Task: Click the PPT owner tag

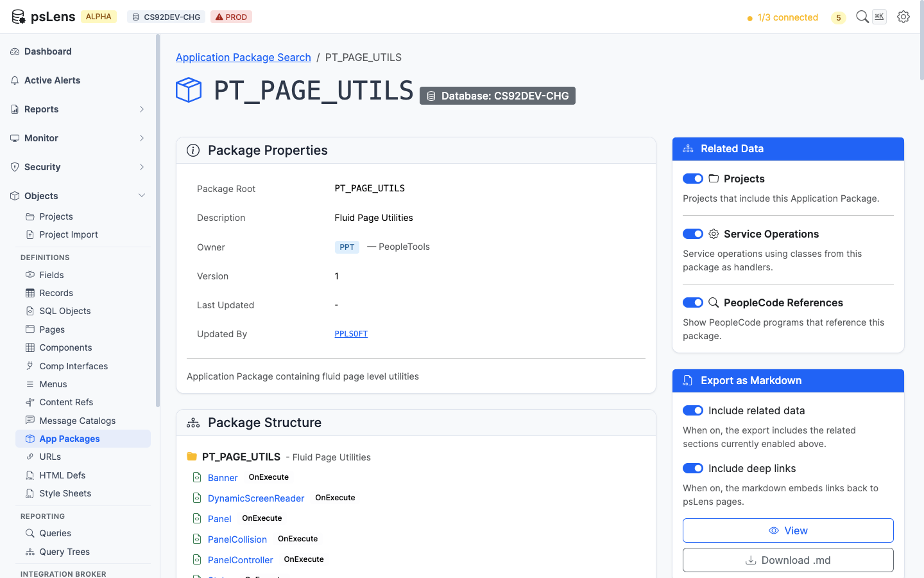Action: pos(347,247)
